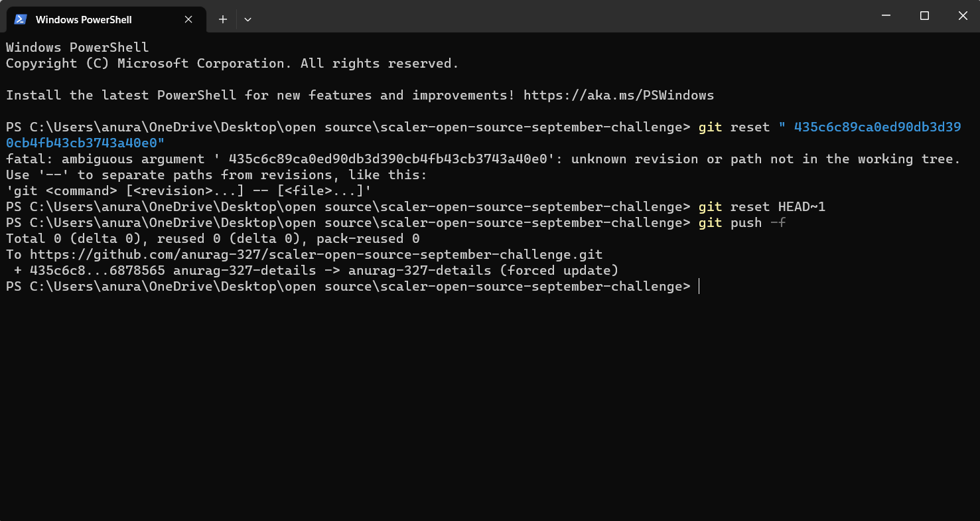
Task: Click the blinking cursor at the prompt
Action: click(x=698, y=286)
